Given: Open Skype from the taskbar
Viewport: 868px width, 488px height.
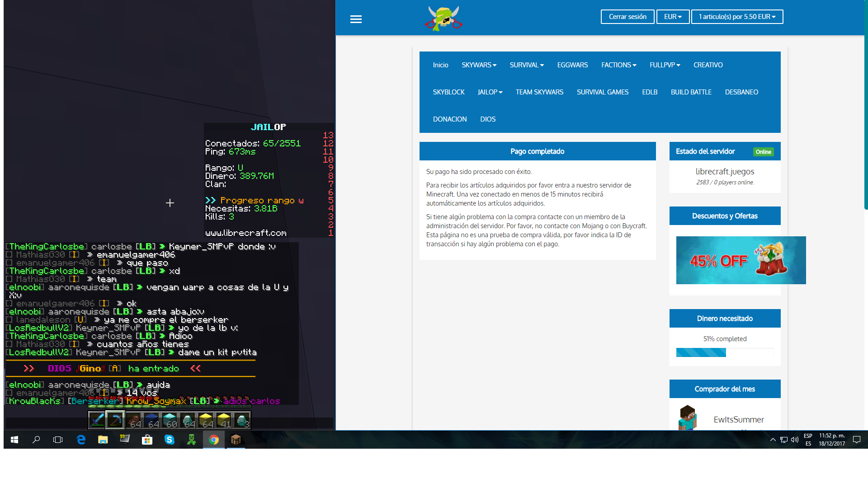Looking at the screenshot, I should coord(169,440).
